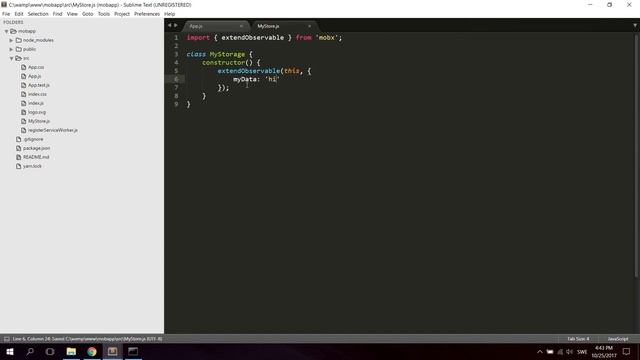Click the mobapp folder icon
Image resolution: width=640 pixels, height=360 pixels.
pyautogui.click(x=13, y=31)
